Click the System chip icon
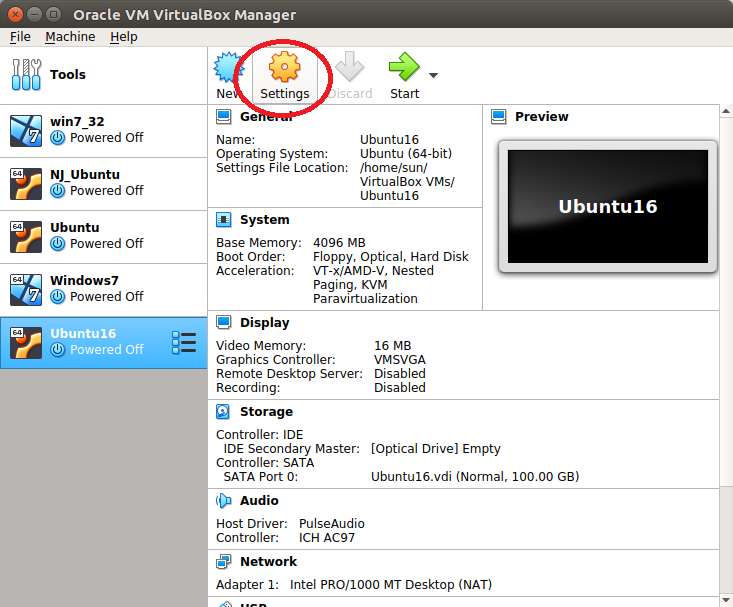Screen dimensions: 733x607 coord(223,219)
